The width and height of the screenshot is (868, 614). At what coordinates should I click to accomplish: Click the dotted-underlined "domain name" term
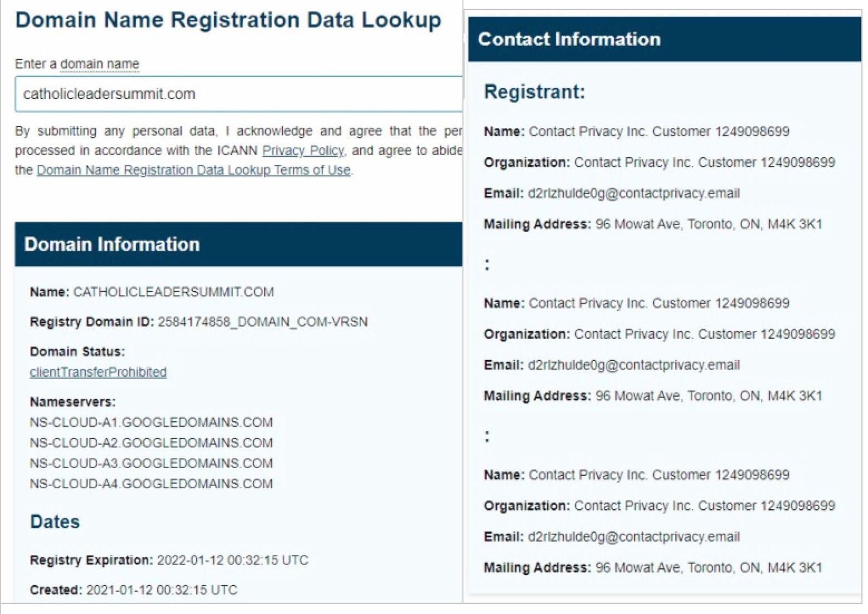100,64
